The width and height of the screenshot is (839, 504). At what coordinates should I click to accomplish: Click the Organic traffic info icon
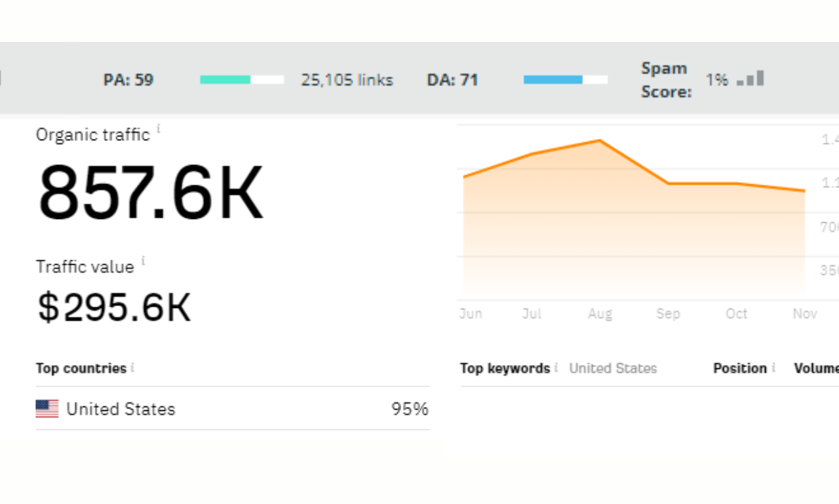(159, 128)
